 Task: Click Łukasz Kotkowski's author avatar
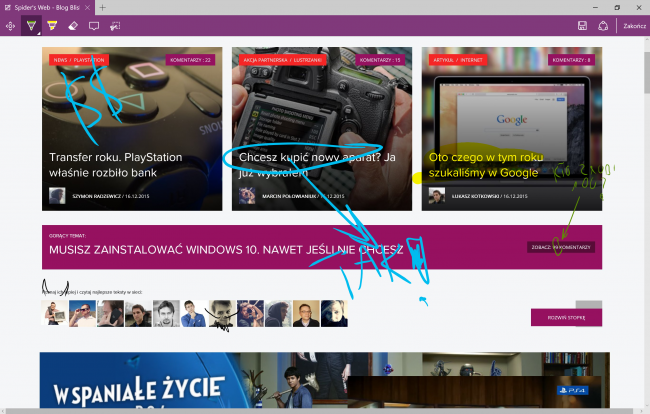[x=437, y=196]
